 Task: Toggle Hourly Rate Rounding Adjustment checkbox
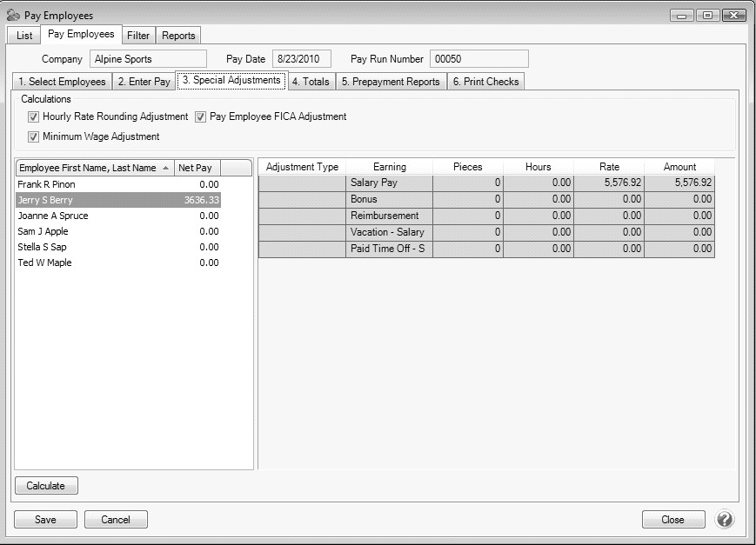coord(34,116)
